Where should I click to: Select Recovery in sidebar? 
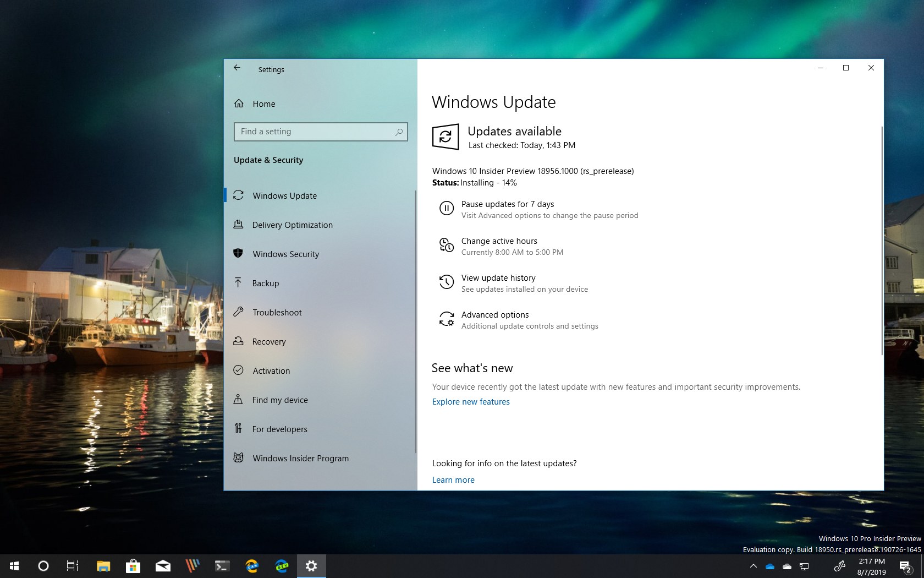click(320, 341)
